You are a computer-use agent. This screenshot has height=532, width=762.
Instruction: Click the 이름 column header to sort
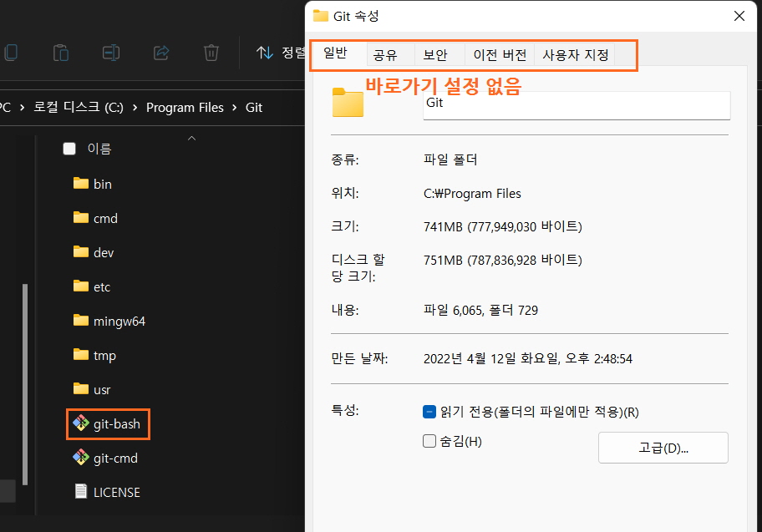(99, 149)
